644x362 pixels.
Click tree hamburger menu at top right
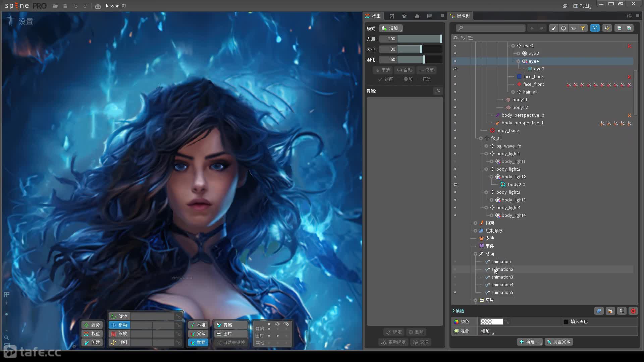tap(637, 16)
